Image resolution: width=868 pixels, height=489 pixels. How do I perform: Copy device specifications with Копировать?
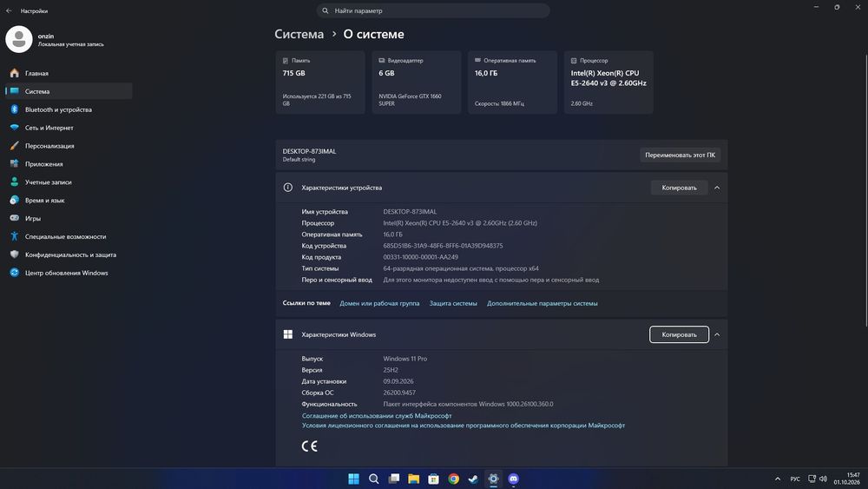(x=680, y=188)
